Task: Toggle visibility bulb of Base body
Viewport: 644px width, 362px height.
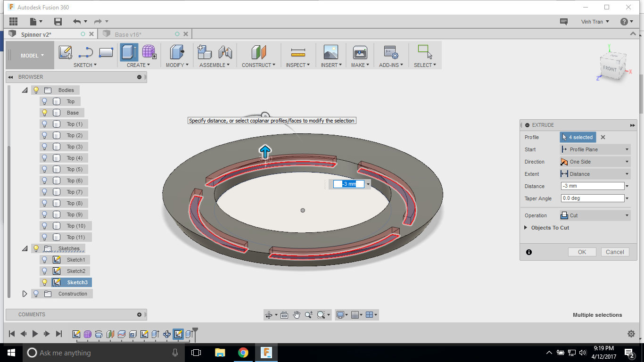Action: point(45,113)
